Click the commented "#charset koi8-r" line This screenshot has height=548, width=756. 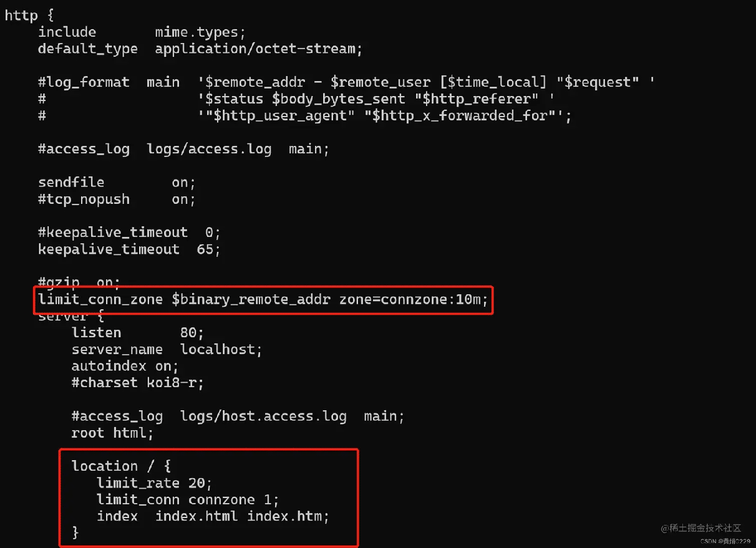tap(137, 382)
